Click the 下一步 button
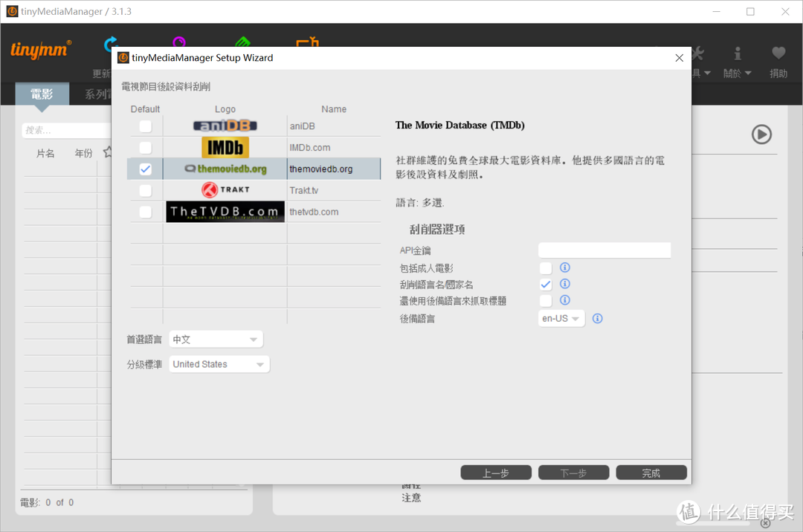 click(573, 473)
